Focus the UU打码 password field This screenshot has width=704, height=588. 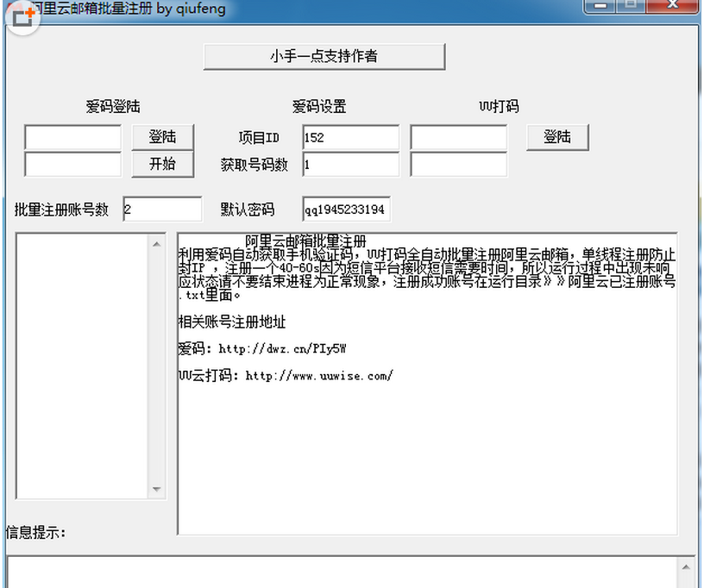click(458, 164)
